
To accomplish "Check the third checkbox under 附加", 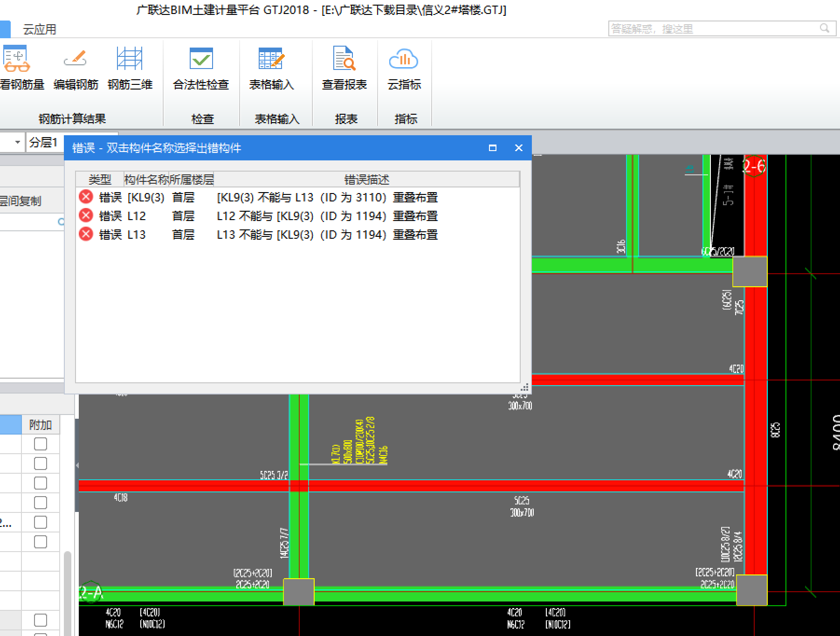I will tap(41, 483).
